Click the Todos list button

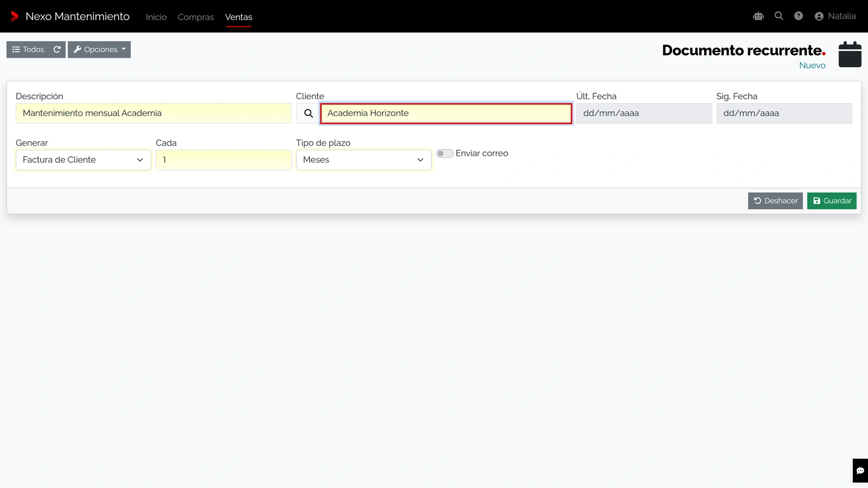[x=28, y=49]
